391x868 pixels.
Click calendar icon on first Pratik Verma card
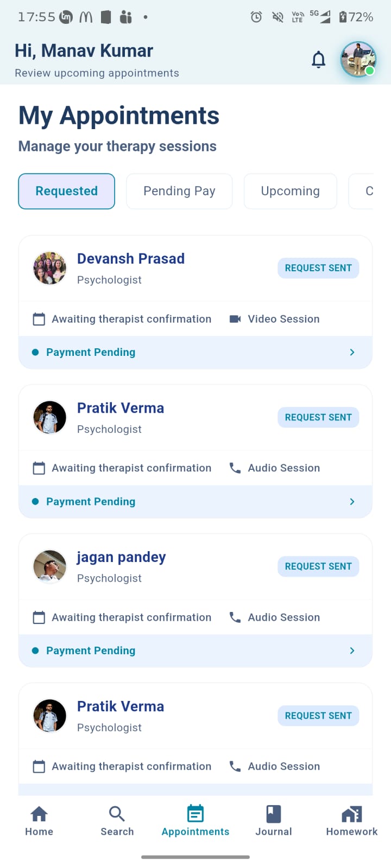39,468
